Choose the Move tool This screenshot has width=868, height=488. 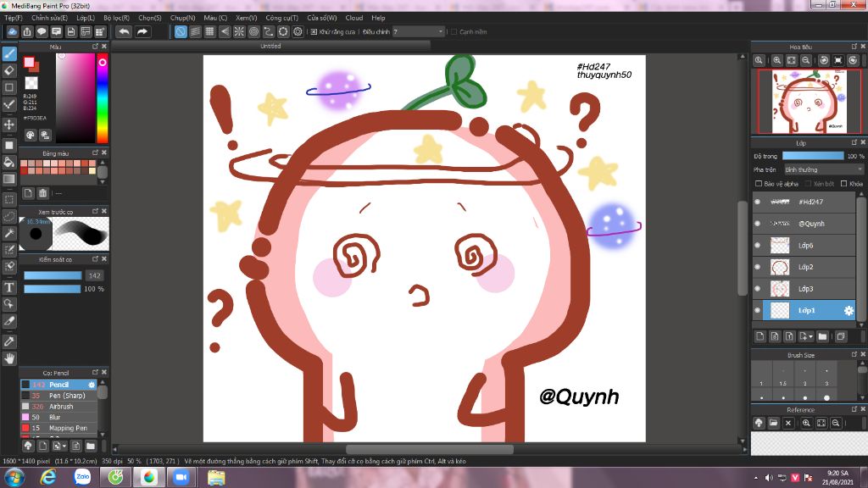click(x=9, y=125)
